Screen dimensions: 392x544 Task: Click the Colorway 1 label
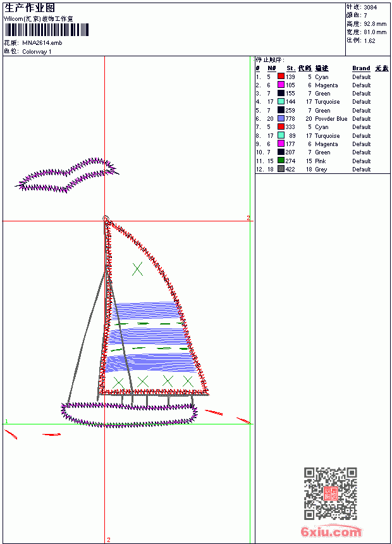pos(37,52)
